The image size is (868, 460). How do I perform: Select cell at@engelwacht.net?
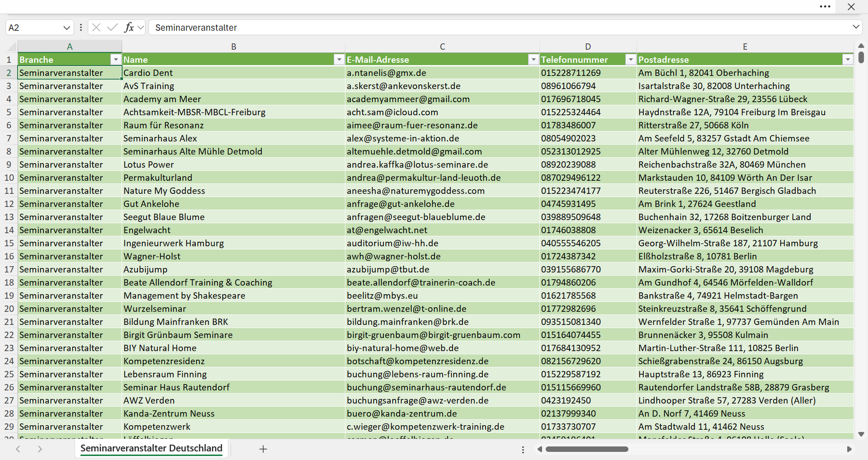point(443,230)
